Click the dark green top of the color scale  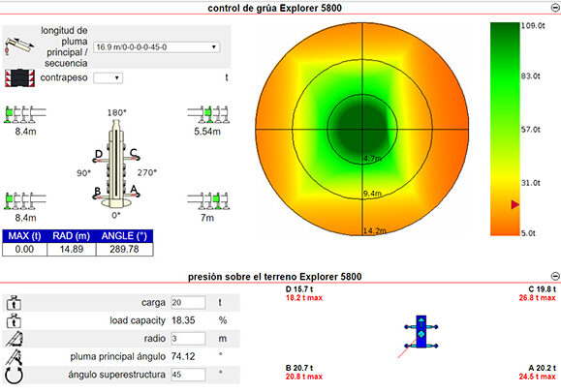tap(505, 30)
